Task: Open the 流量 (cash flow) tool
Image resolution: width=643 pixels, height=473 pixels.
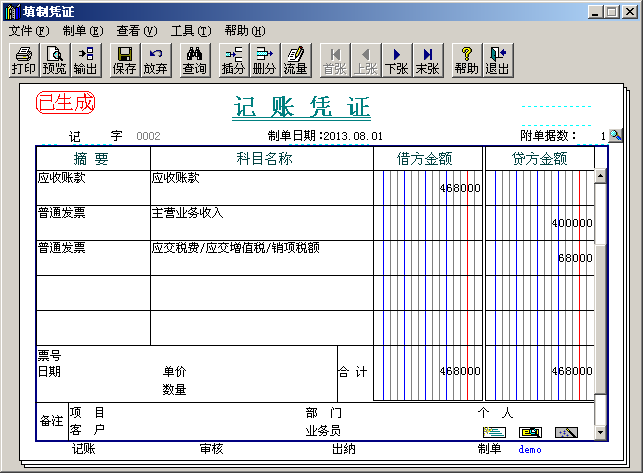Action: (296, 60)
